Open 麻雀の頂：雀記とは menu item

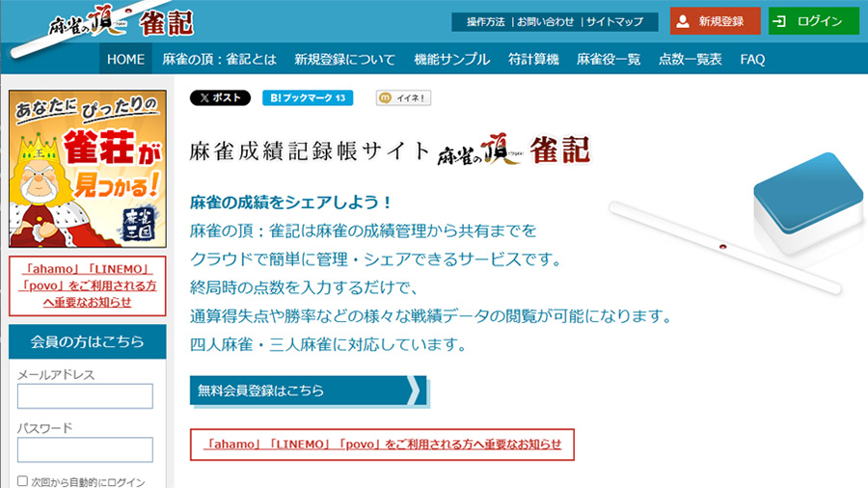pyautogui.click(x=219, y=59)
